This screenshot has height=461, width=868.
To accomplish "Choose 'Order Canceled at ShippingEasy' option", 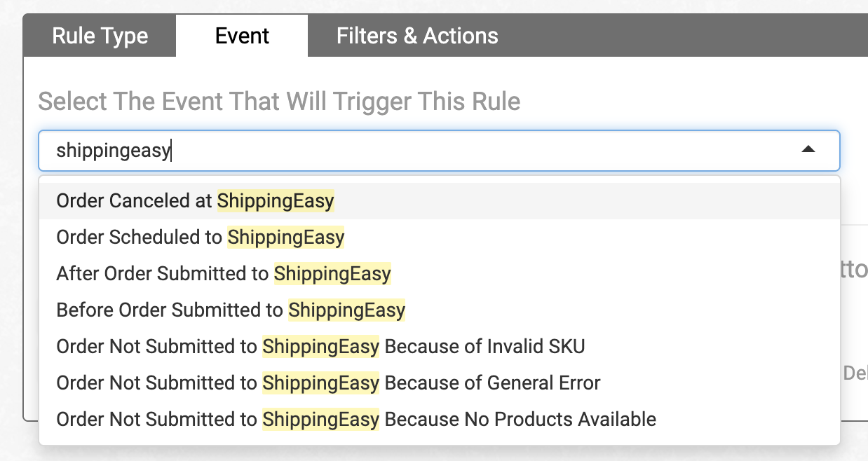I will 195,201.
